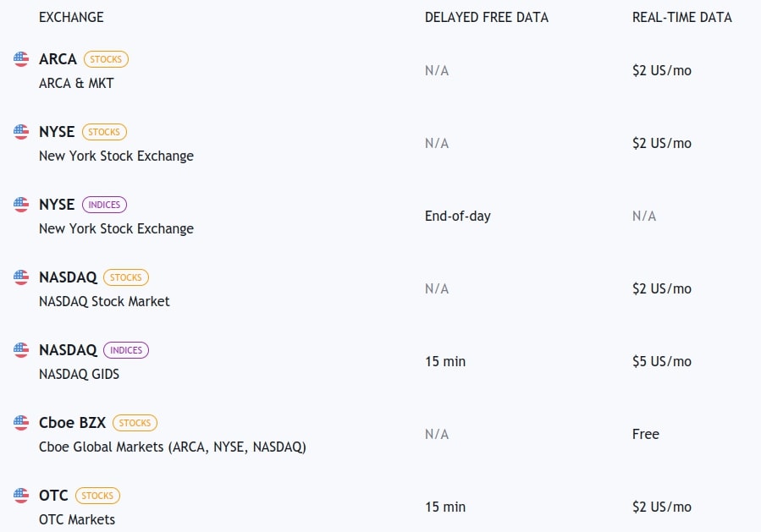Click the US flag beside NASDAQ indices
The image size is (761, 532).
21,350
